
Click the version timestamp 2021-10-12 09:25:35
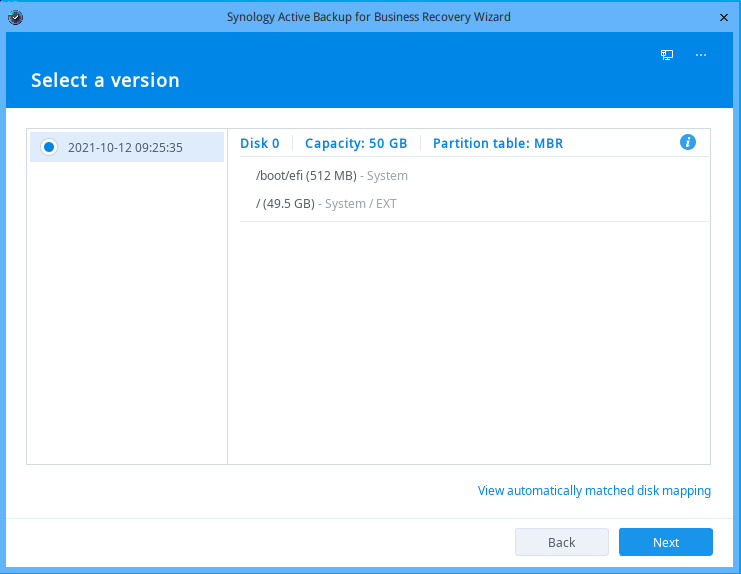coord(125,147)
